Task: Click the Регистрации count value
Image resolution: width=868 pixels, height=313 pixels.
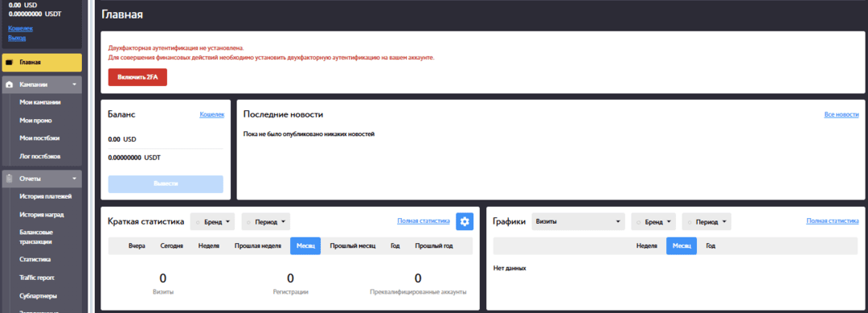Action: 290,278
